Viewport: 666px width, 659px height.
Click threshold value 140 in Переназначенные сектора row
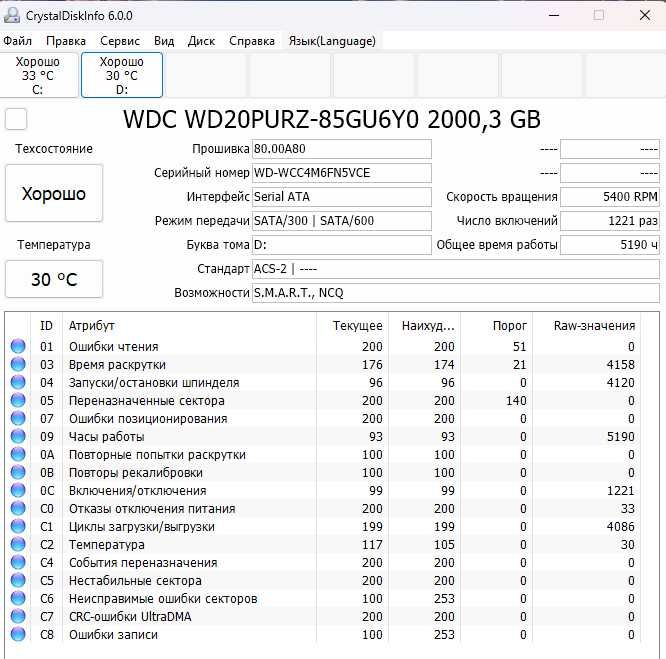click(x=516, y=401)
